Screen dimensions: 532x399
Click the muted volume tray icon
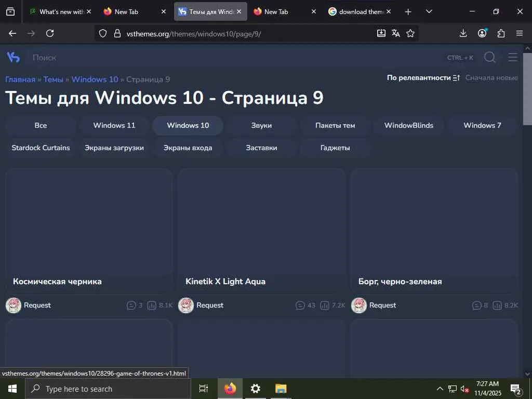464,389
